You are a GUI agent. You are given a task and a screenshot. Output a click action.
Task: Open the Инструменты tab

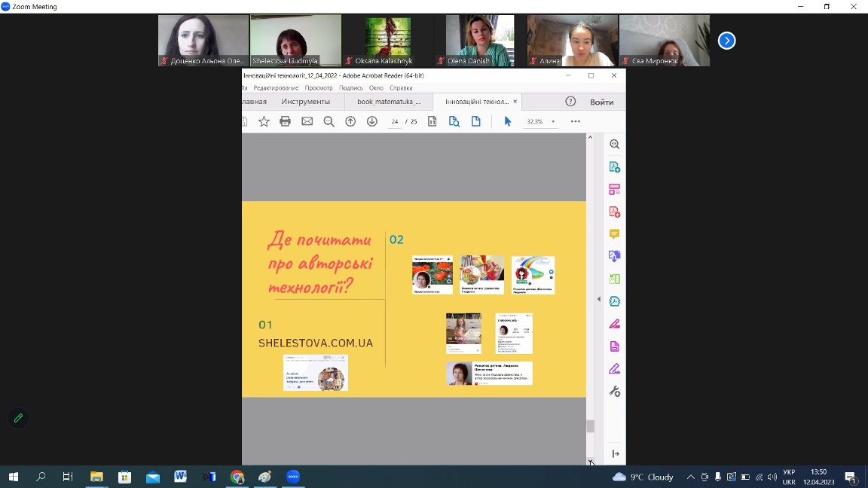305,102
